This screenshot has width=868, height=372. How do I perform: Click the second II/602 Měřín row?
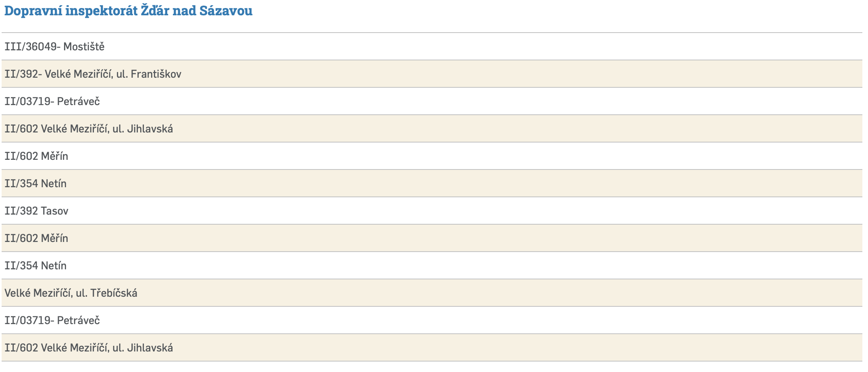pyautogui.click(x=36, y=238)
